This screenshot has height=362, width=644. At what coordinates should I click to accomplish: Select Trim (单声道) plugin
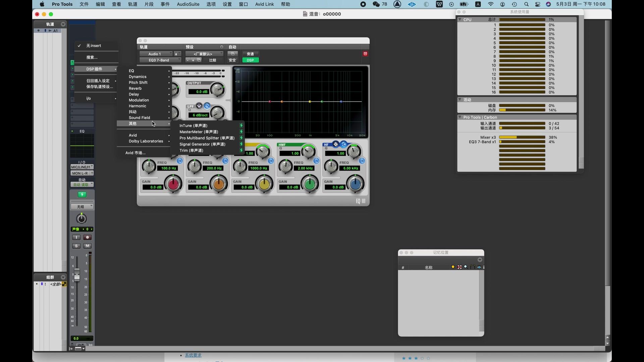[207, 150]
